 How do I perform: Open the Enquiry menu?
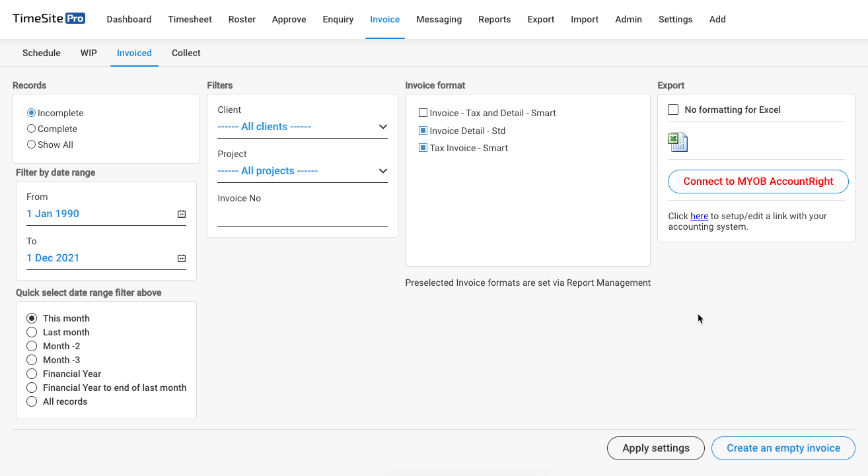[x=338, y=19]
